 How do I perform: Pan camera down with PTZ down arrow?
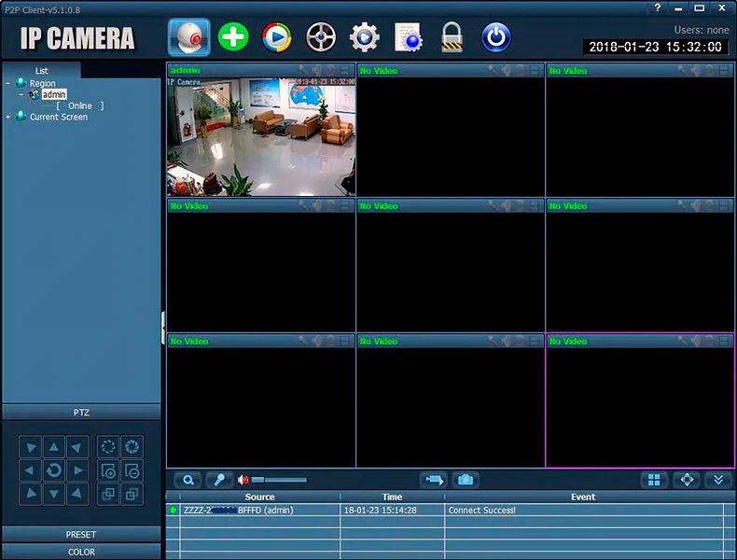pyautogui.click(x=54, y=494)
